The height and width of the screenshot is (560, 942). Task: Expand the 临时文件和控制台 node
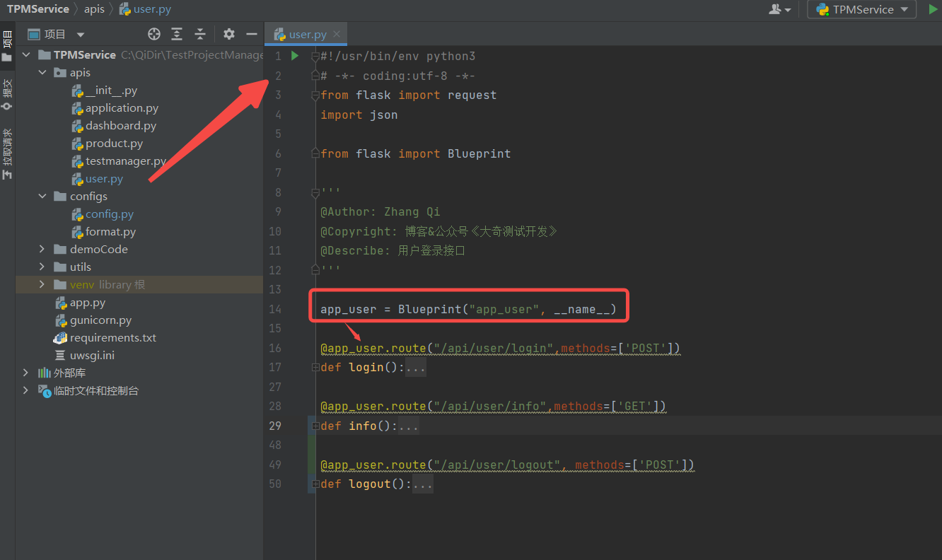coord(26,390)
